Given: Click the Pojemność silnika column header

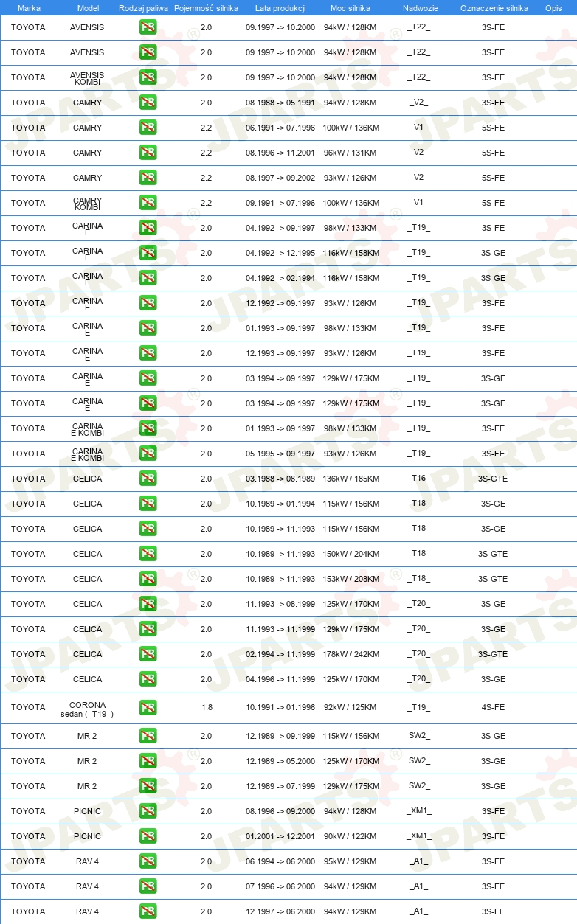Looking at the screenshot, I should tap(206, 8).
